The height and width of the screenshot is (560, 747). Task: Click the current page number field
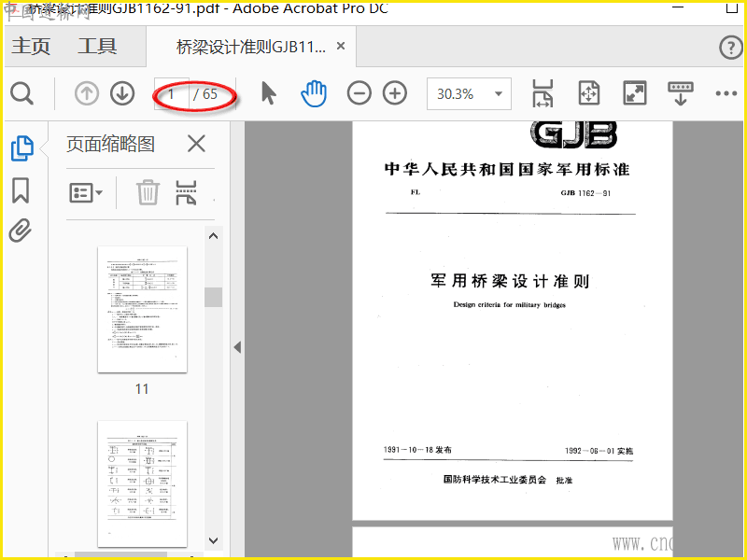(x=172, y=94)
